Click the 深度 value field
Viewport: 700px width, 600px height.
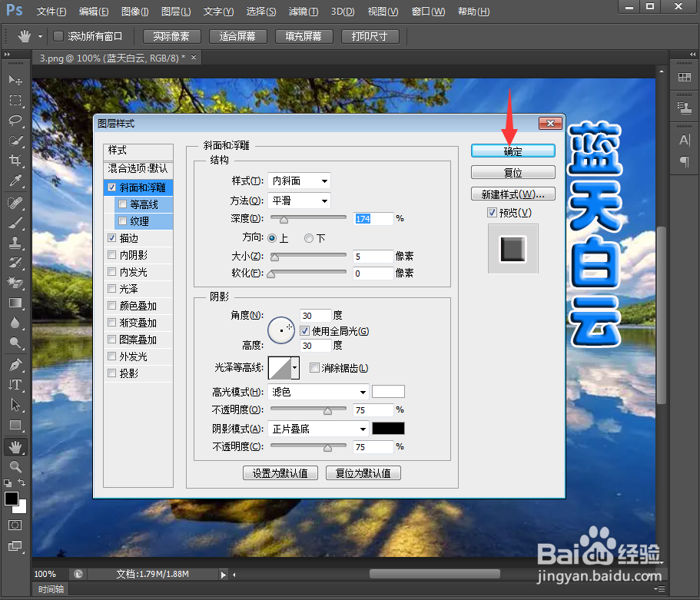pyautogui.click(x=373, y=219)
